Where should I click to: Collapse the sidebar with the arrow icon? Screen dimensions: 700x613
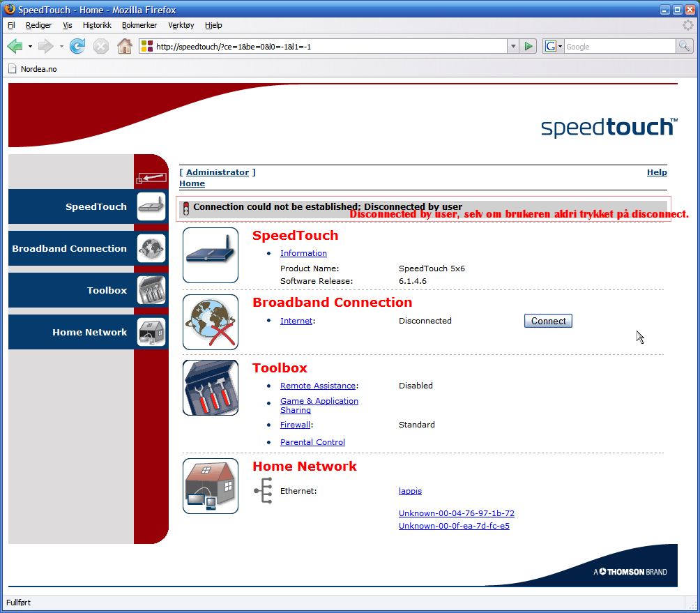(151, 178)
